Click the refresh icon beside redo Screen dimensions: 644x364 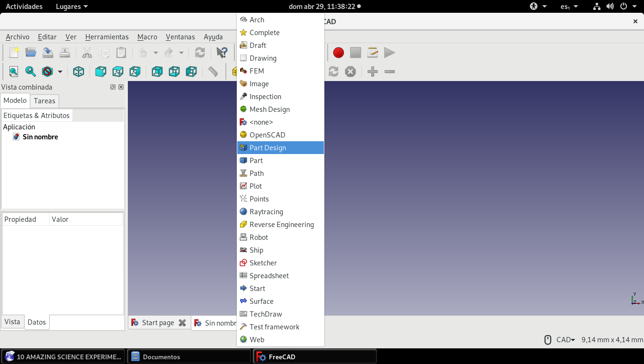click(200, 53)
